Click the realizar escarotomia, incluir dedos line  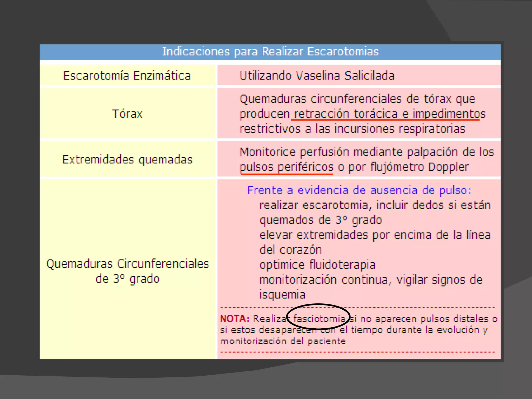375,205
